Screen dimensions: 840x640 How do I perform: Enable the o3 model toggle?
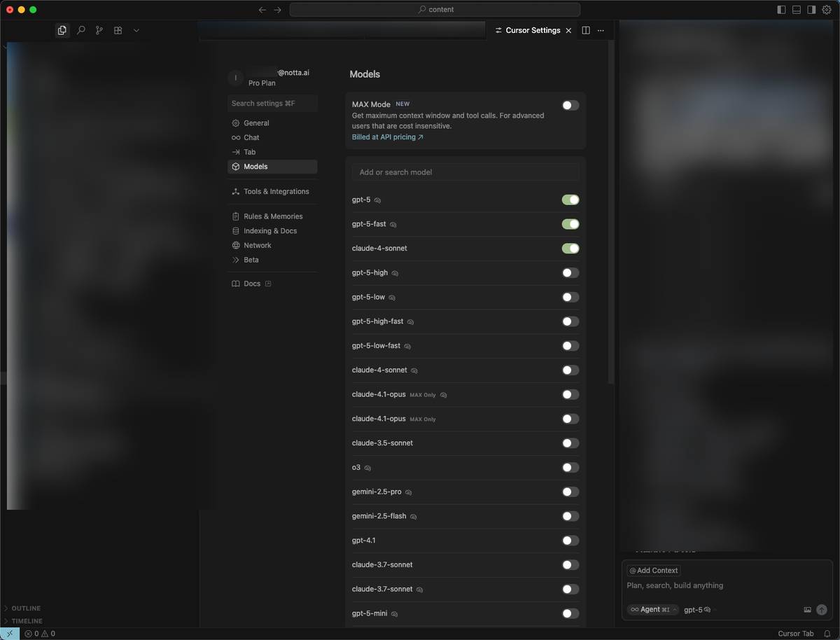pos(570,468)
